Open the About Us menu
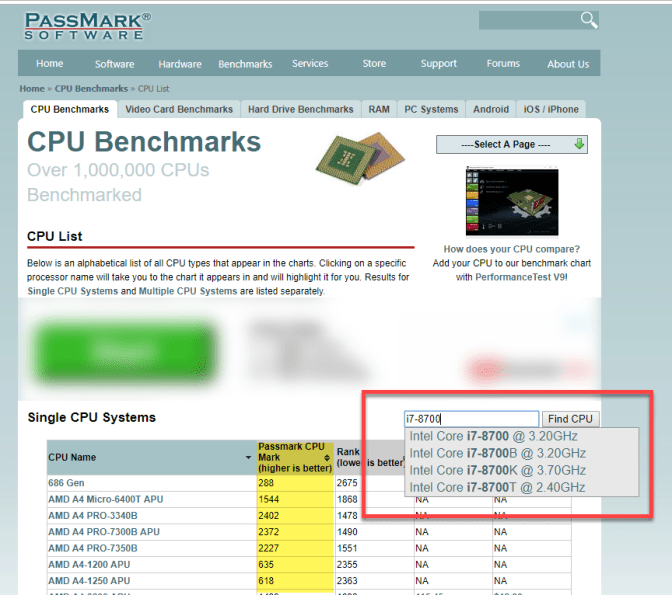Screen dimensions: 672x595 [568, 64]
